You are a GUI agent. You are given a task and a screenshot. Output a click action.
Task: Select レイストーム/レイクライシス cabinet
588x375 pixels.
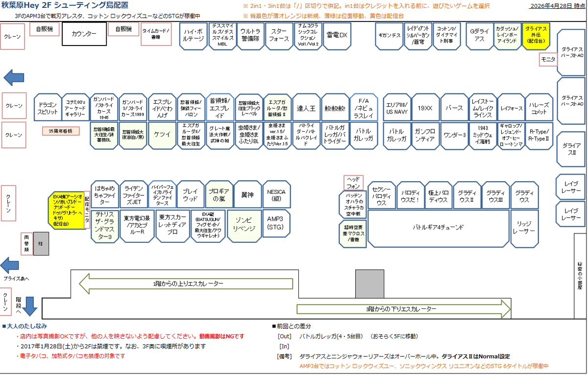(483, 108)
